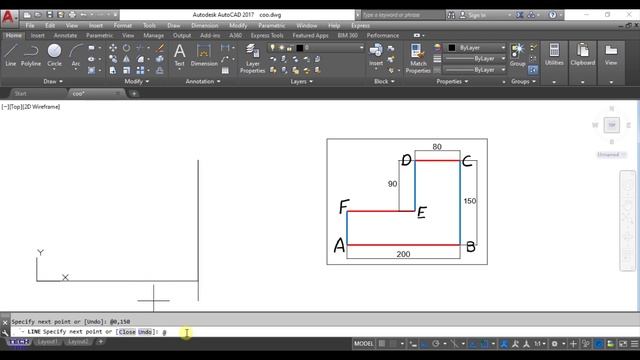Expand the Modify panel

(136, 81)
